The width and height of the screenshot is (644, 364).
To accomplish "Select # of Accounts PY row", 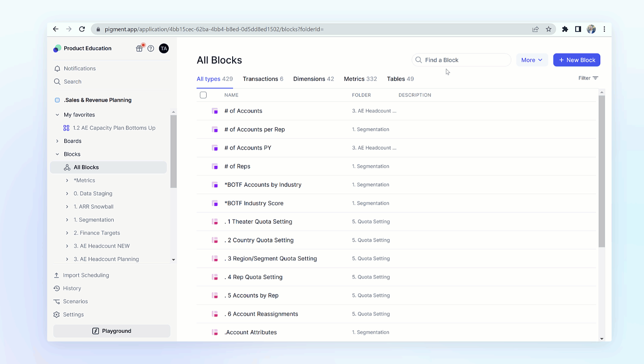I will click(396, 148).
